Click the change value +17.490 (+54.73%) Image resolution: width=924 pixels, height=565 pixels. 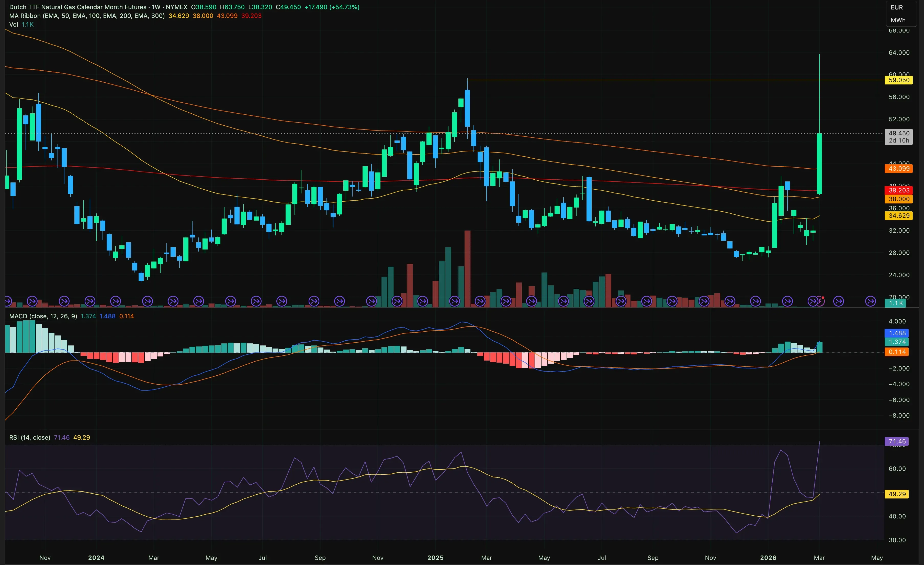(332, 7)
